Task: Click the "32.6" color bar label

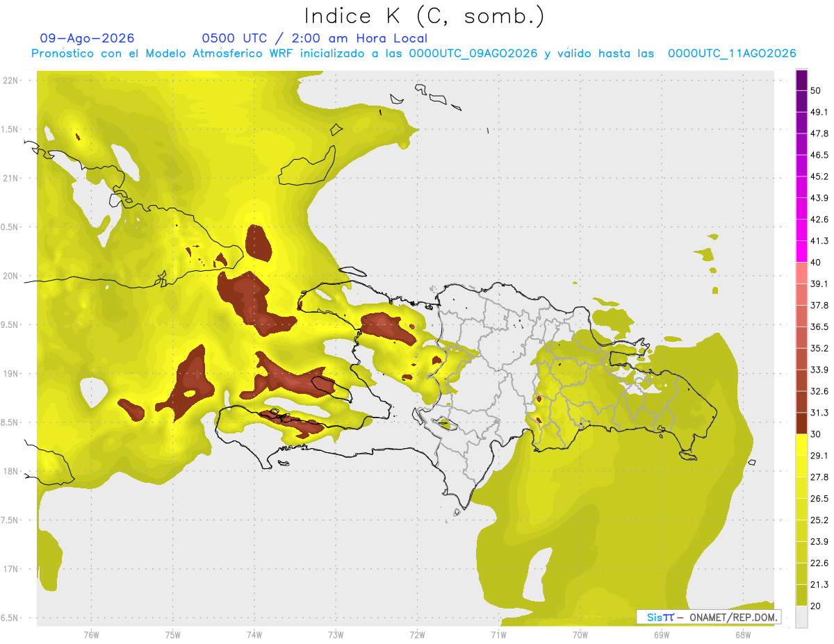Action: (x=819, y=391)
